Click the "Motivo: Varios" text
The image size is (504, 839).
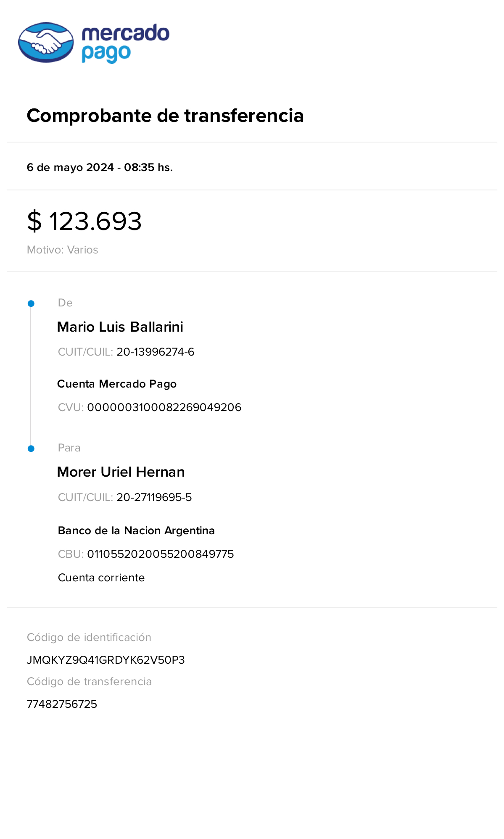pyautogui.click(x=63, y=250)
